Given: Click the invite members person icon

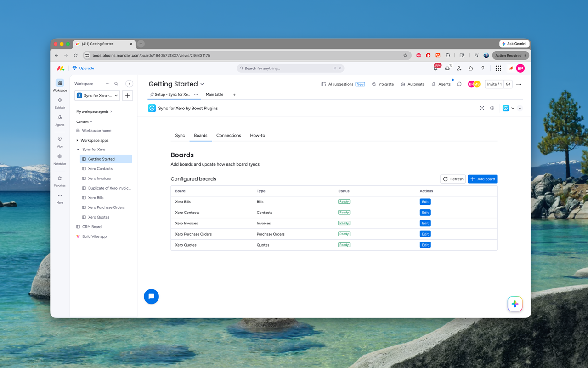Looking at the screenshot, I should tap(459, 69).
